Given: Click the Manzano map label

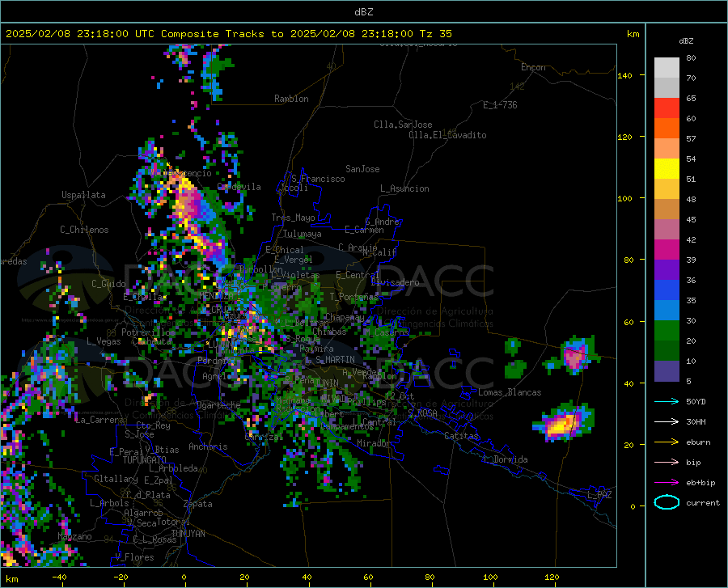Looking at the screenshot, I should click(x=74, y=536).
